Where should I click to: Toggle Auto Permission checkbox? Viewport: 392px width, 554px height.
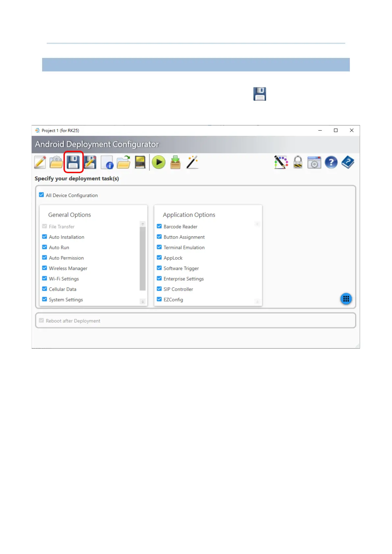point(44,258)
